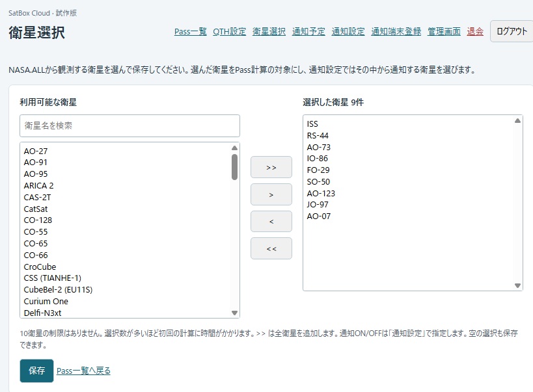Open 衛星選択 in the top navigation
533x392 pixels.
(269, 32)
